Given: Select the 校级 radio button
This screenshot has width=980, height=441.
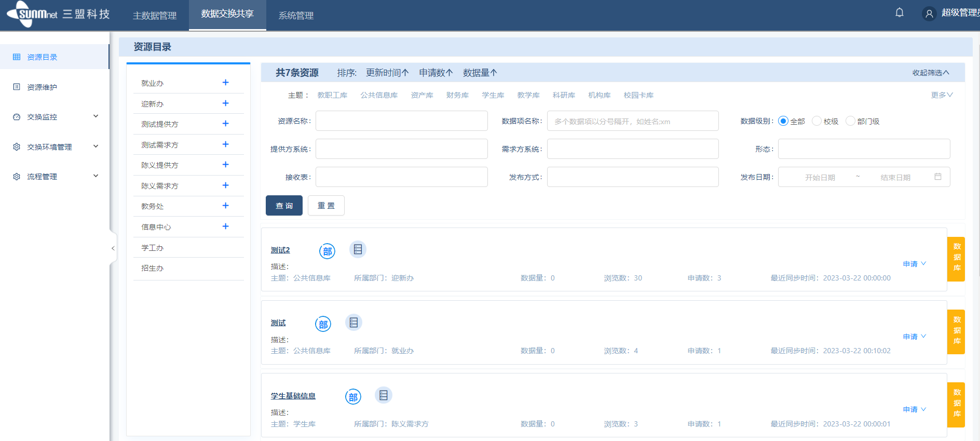Looking at the screenshot, I should 816,121.
